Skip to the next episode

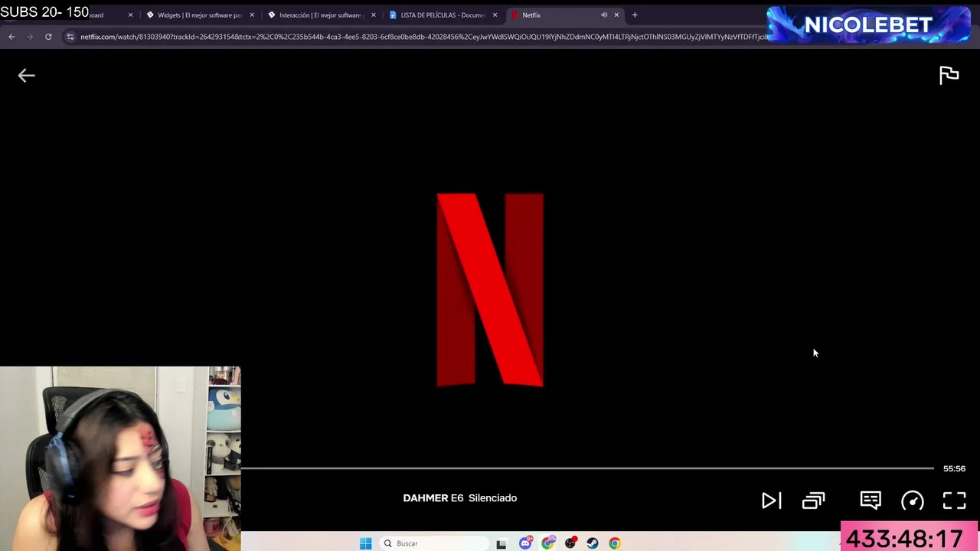pos(771,500)
